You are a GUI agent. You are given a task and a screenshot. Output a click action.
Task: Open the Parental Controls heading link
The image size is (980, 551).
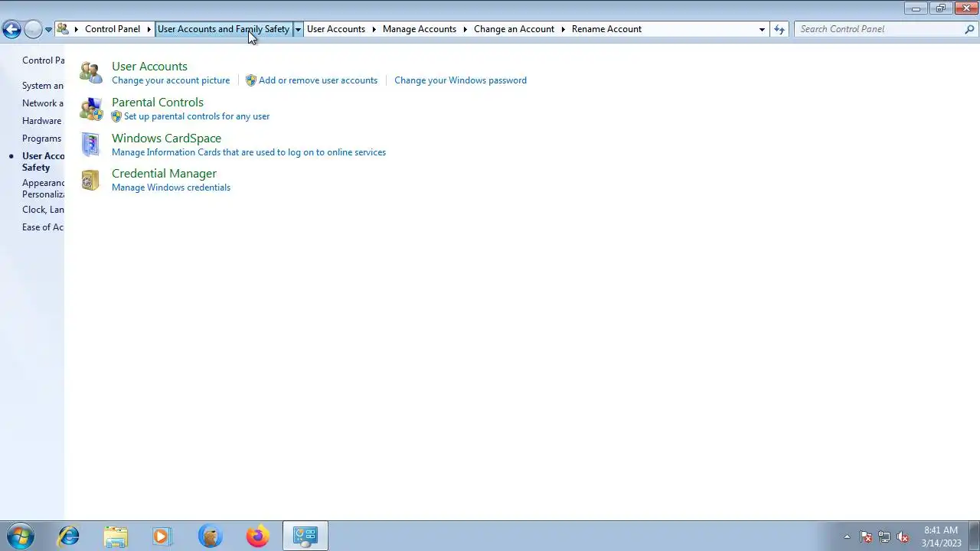point(158,103)
